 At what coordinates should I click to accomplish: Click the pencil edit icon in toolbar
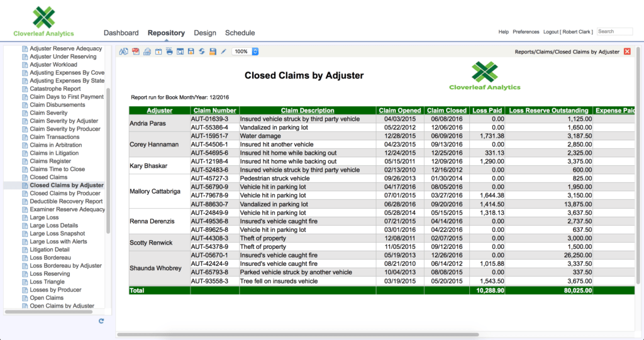pyautogui.click(x=223, y=52)
